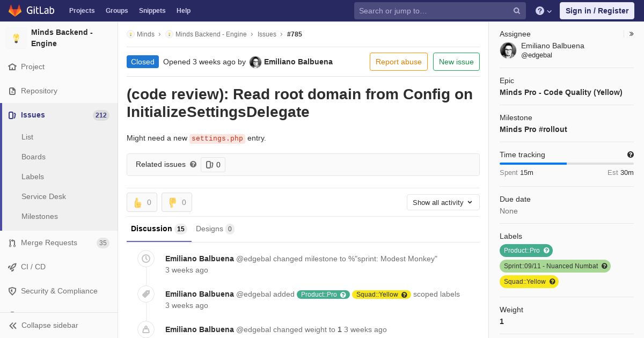This screenshot has width=644, height=338.
Task: Click the New issue button
Action: tap(456, 62)
